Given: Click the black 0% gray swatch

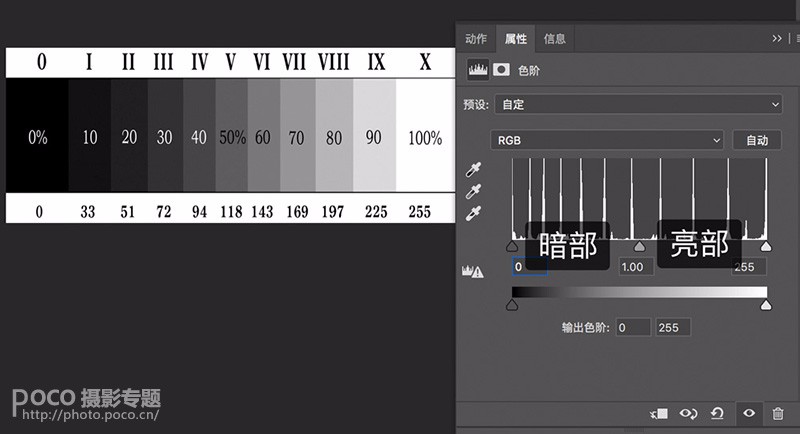Looking at the screenshot, I should [37, 136].
